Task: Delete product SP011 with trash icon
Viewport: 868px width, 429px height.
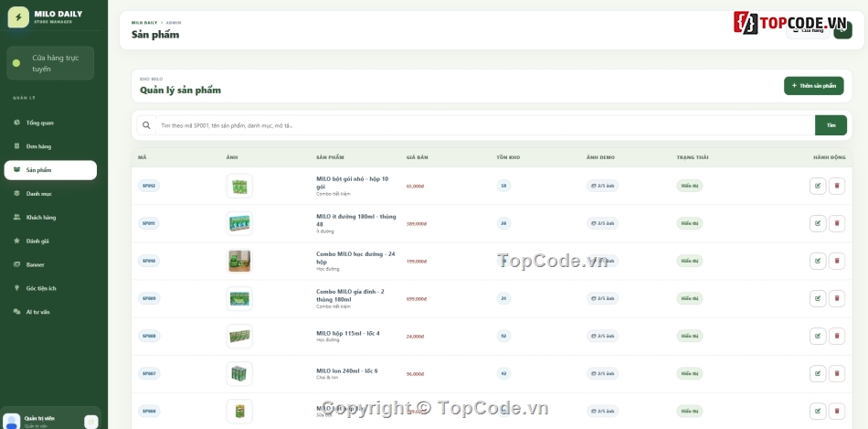Action: [x=837, y=223]
